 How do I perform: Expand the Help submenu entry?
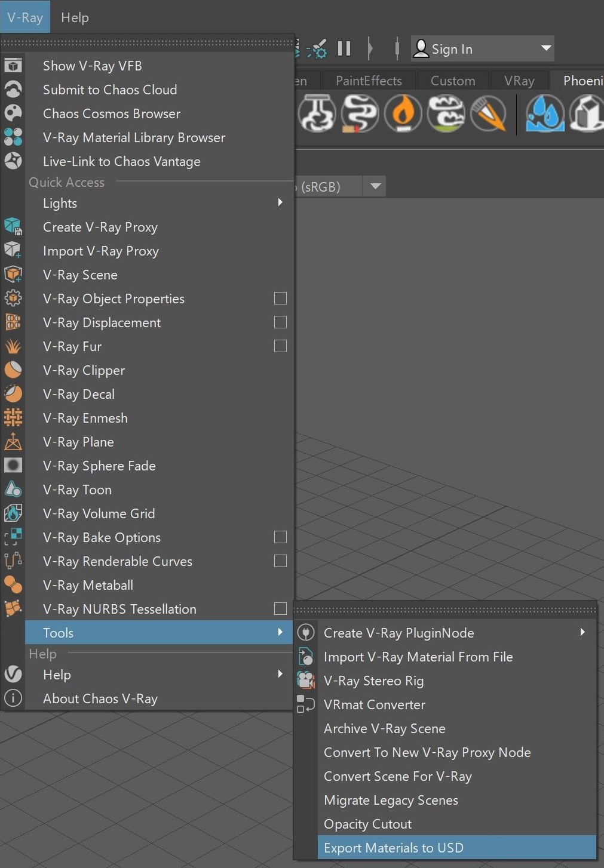tap(159, 674)
